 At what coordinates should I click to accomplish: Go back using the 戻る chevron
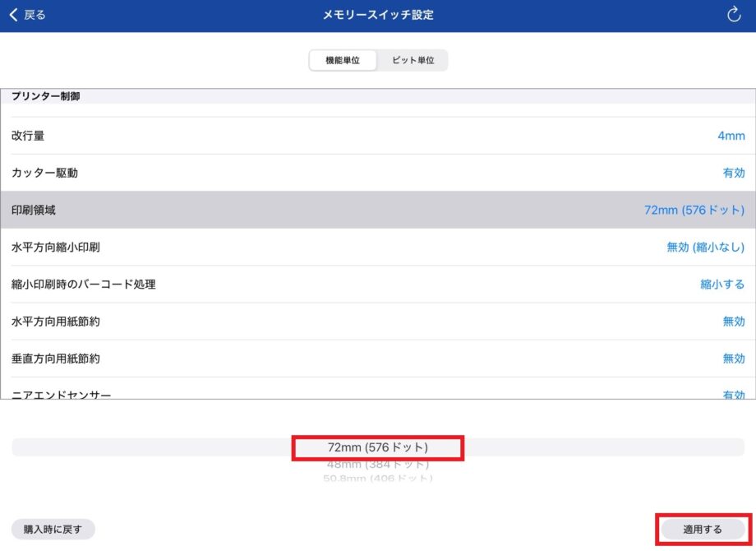click(27, 15)
